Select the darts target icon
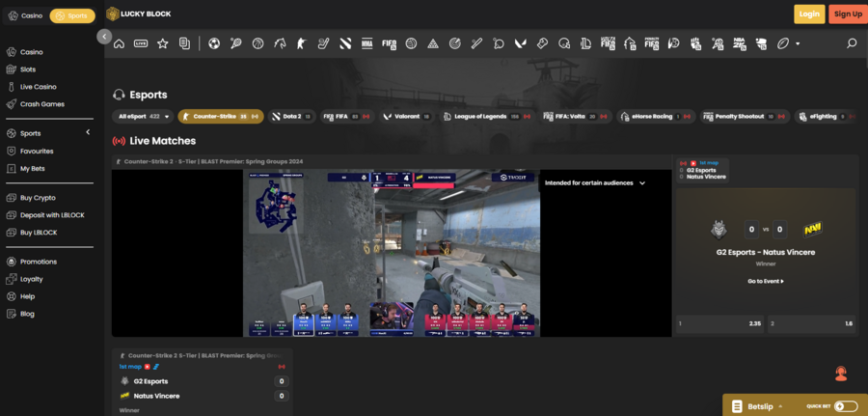The height and width of the screenshot is (416, 868). [x=454, y=43]
